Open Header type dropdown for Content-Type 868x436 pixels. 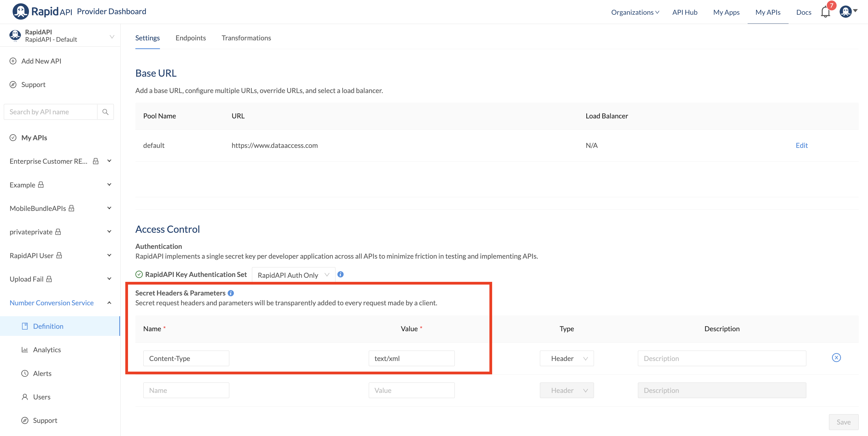coord(566,359)
